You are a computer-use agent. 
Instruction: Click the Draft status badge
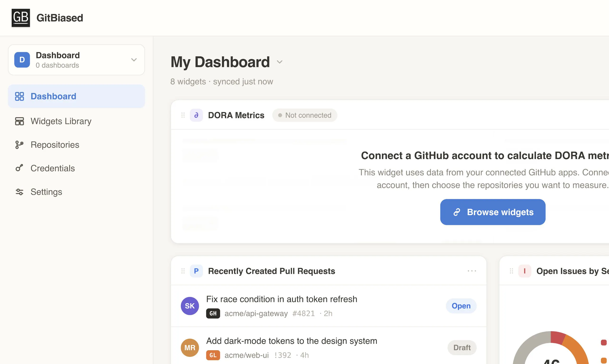(x=462, y=348)
